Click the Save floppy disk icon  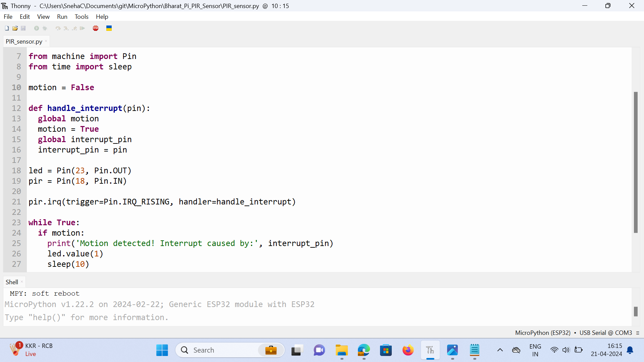click(x=23, y=28)
